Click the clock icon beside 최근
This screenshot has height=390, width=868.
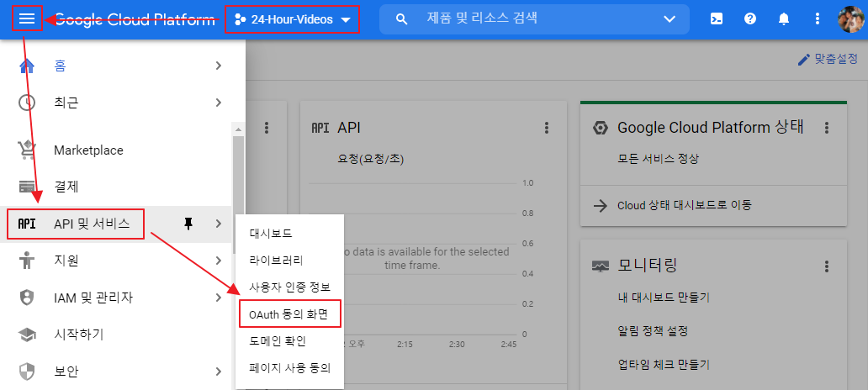pyautogui.click(x=27, y=103)
